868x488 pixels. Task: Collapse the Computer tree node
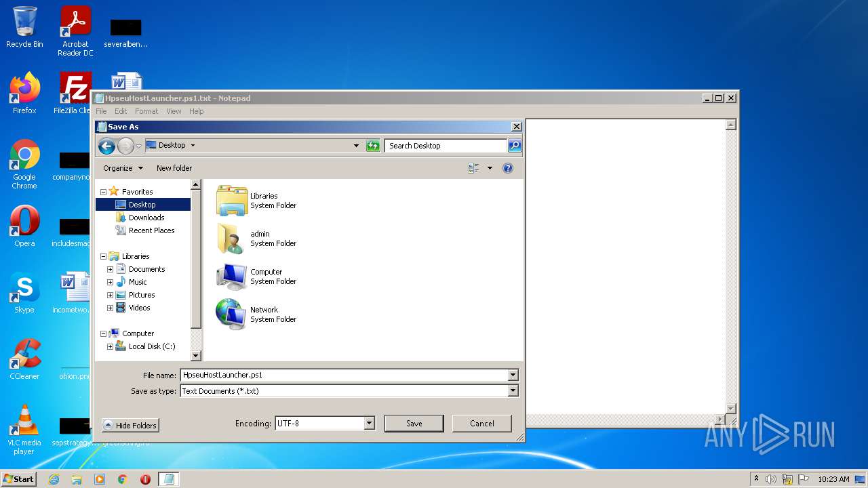coord(103,333)
